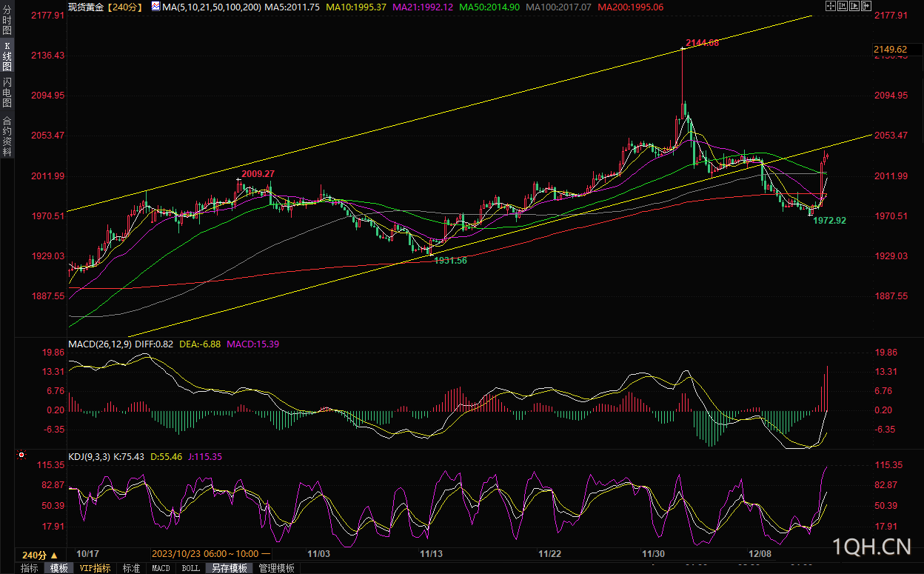Screen dimensions: 924x574
Task: Open the 闪电图 sidebar tab
Action: [x=7, y=93]
